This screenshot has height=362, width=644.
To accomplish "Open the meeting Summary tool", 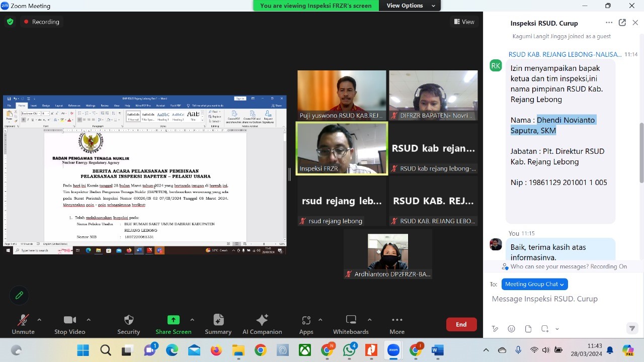I will [x=218, y=324].
